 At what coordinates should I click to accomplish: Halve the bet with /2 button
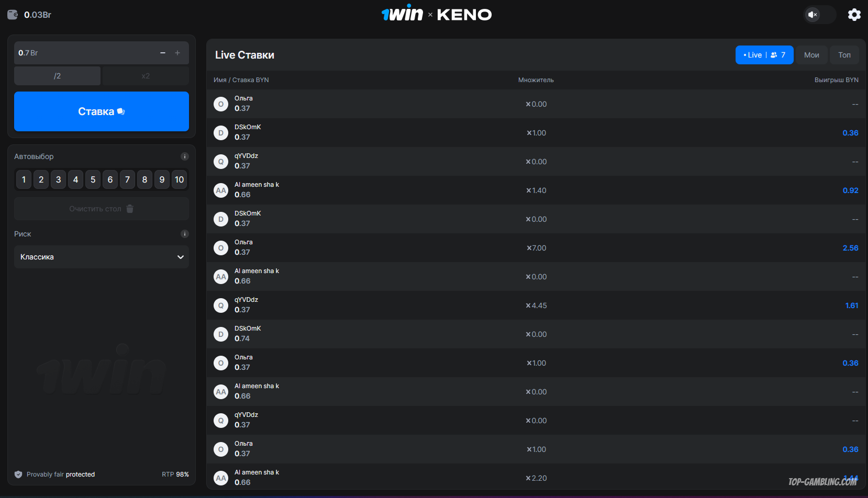point(57,76)
